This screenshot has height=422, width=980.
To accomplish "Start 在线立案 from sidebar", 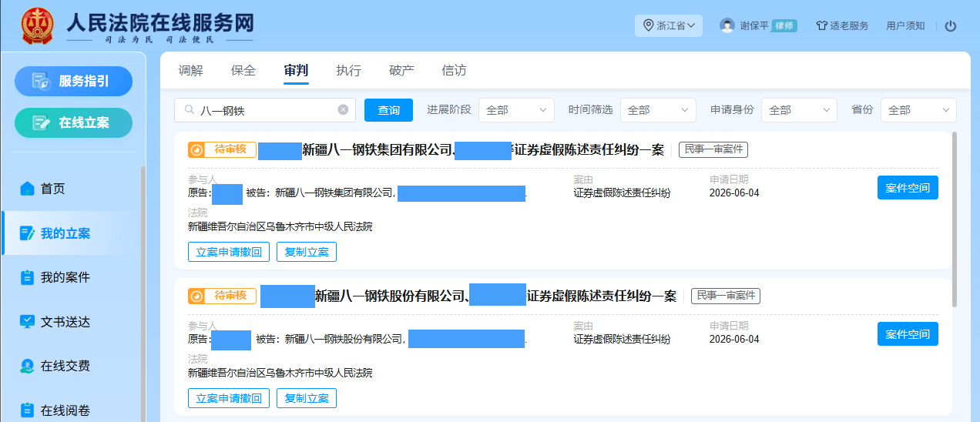I will [x=74, y=122].
